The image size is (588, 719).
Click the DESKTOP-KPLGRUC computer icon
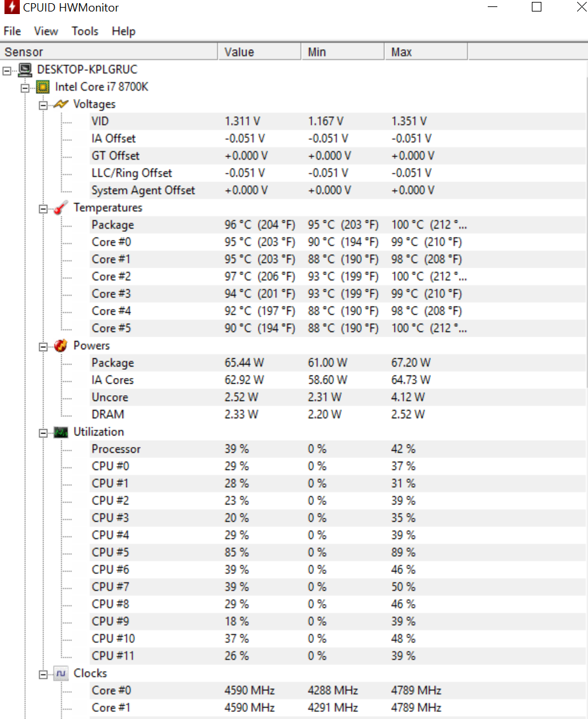(26, 70)
